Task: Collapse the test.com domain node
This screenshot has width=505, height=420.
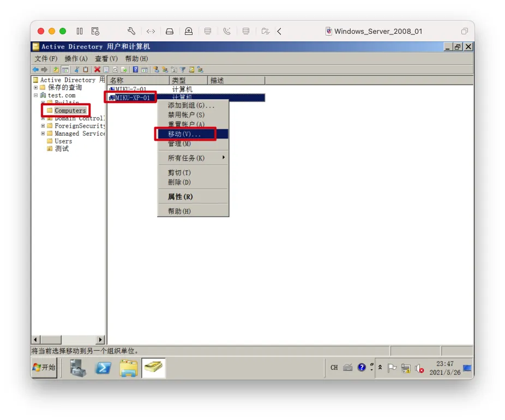Action: click(x=36, y=95)
